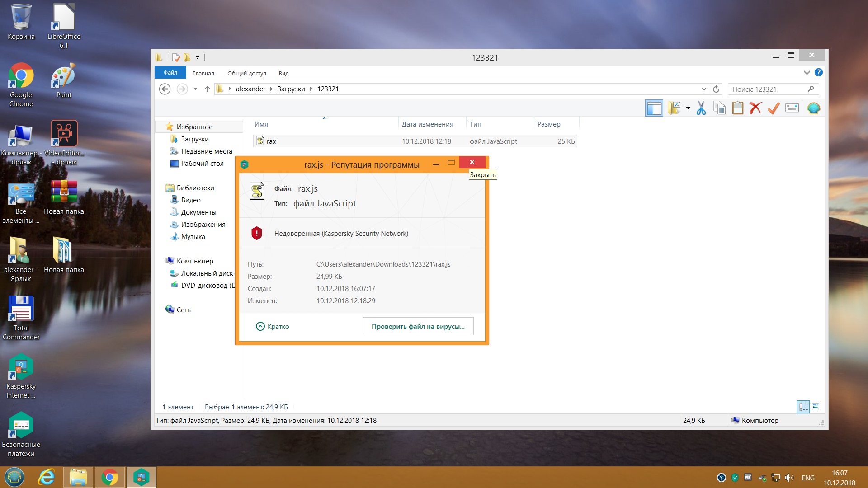The width and height of the screenshot is (868, 488).
Task: Click the Refresh icon beside address bar
Action: click(x=716, y=89)
